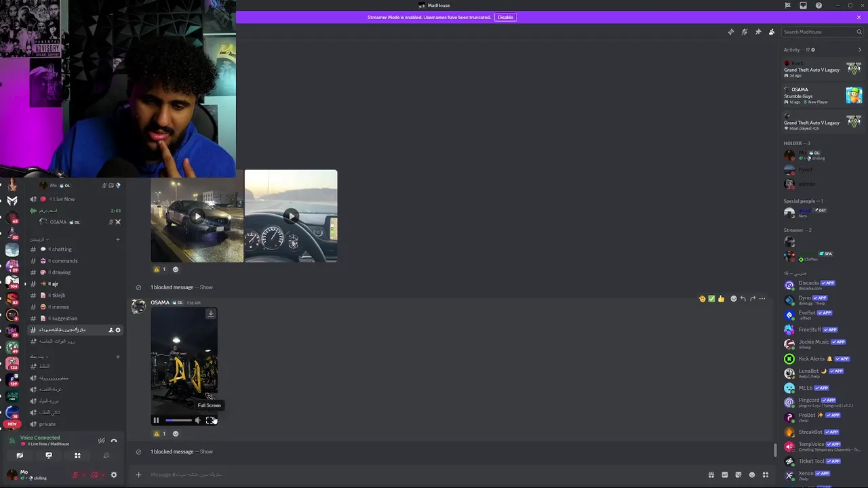Forward OSAMA's message
868x488 pixels.
(x=752, y=298)
